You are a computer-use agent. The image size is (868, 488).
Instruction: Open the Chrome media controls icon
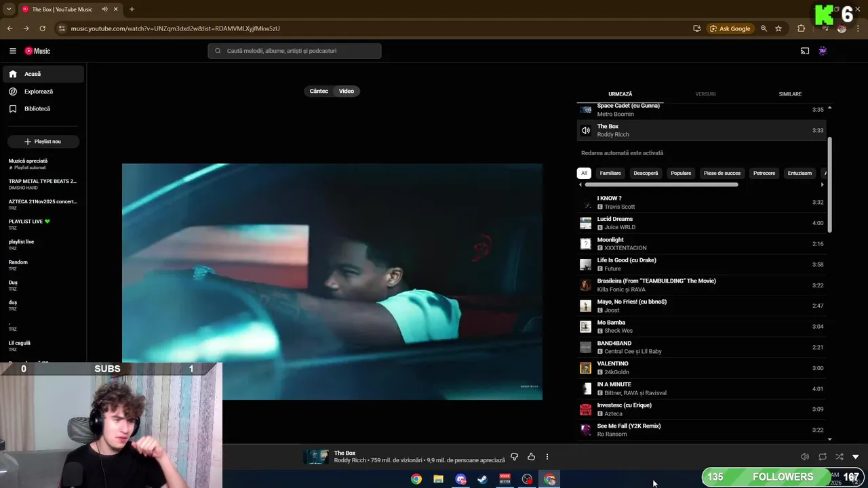pyautogui.click(x=825, y=28)
